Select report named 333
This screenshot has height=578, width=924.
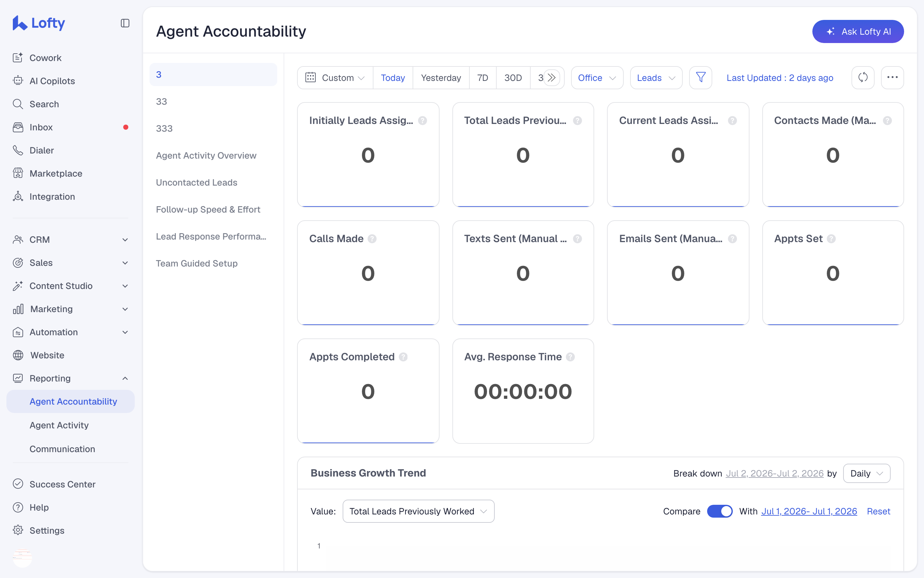[213, 128]
